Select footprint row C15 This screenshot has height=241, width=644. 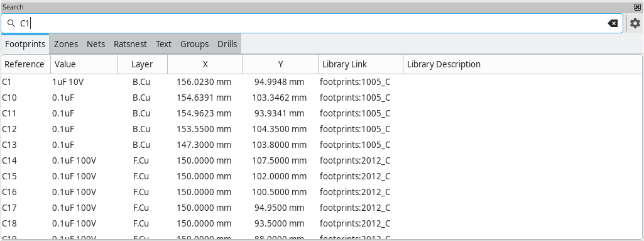322,176
